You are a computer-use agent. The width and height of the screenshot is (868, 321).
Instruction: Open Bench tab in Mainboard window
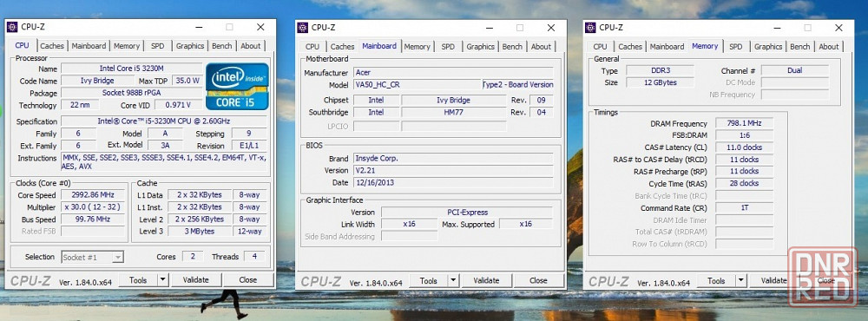coord(512,47)
